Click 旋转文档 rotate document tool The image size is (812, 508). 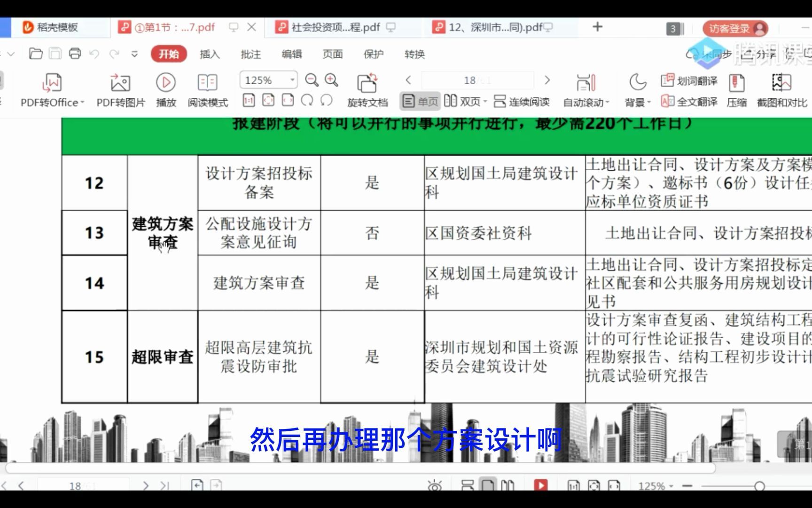(367, 90)
